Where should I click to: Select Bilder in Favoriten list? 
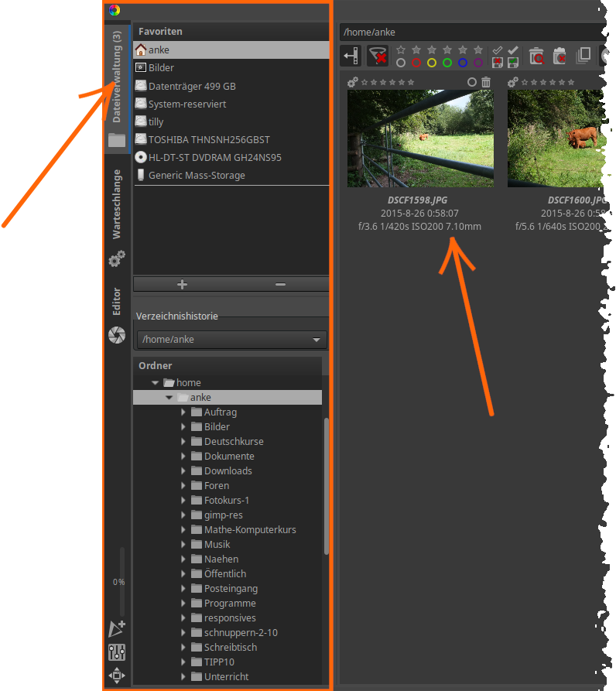point(231,68)
